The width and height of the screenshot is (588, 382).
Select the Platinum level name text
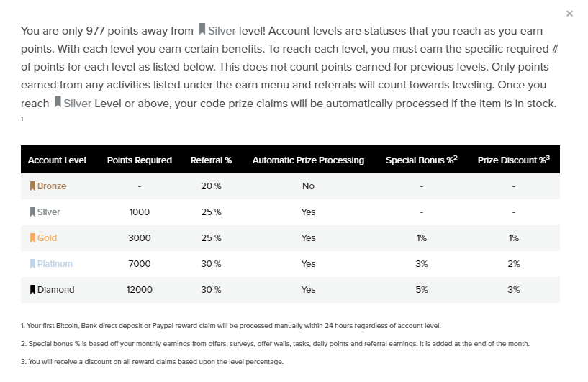(x=55, y=264)
